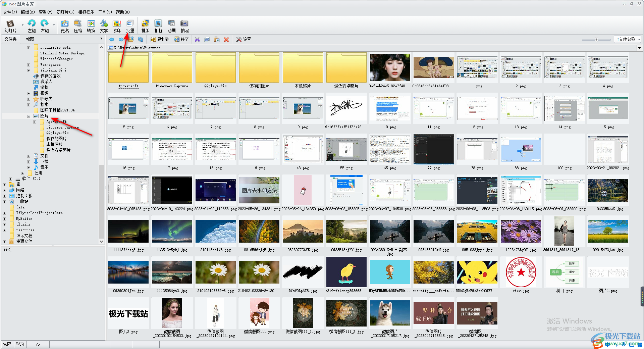Image resolution: width=644 pixels, height=349 pixels.
Task: Open the 帮助(H) menu
Action: pyautogui.click(x=123, y=12)
